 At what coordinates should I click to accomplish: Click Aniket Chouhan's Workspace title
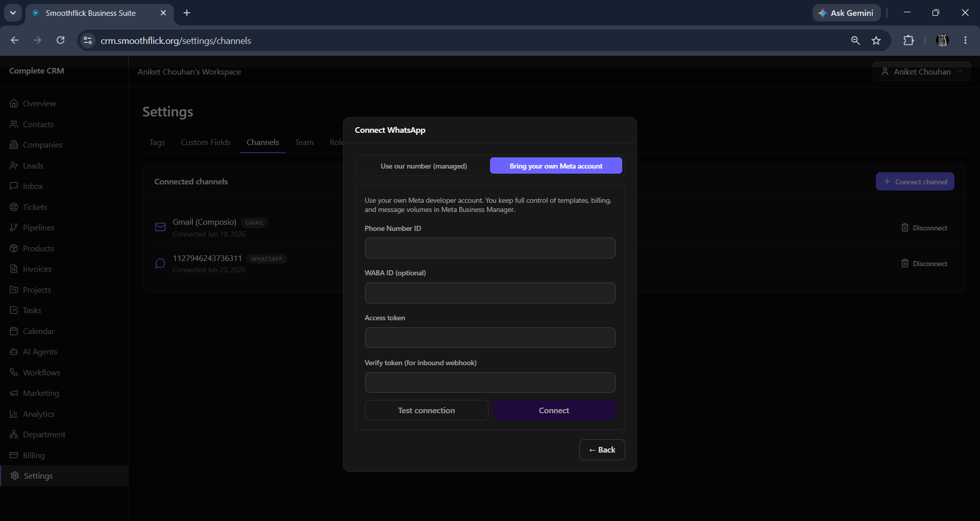pyautogui.click(x=189, y=72)
